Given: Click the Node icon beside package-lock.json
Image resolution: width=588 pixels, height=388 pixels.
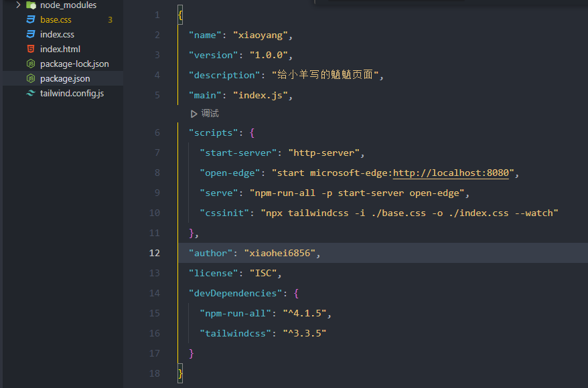Looking at the screenshot, I should (31, 64).
